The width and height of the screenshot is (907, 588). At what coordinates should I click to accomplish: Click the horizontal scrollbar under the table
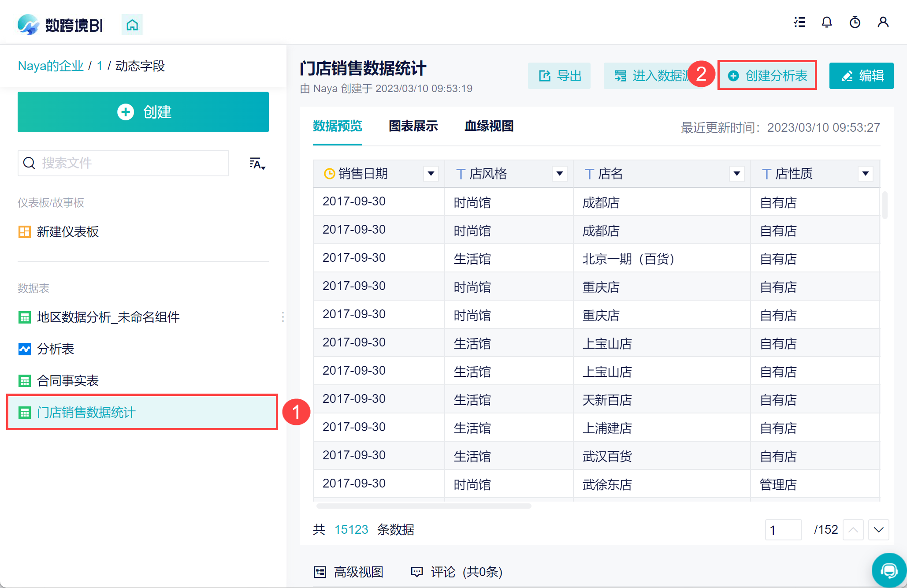pos(424,506)
